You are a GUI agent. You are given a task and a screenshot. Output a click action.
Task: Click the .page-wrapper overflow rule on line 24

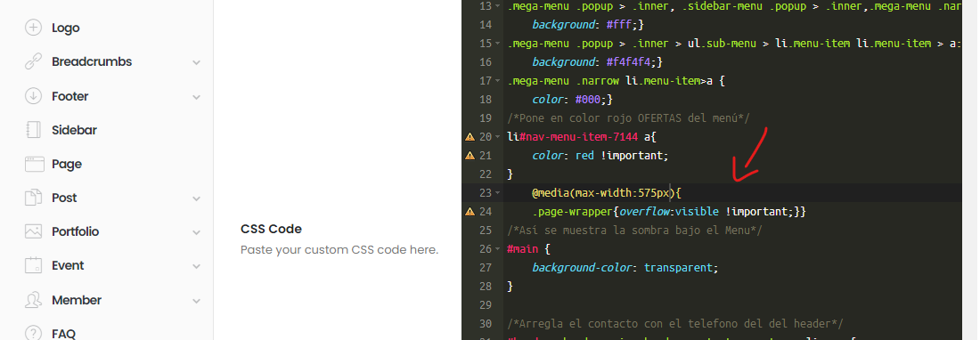[669, 212]
